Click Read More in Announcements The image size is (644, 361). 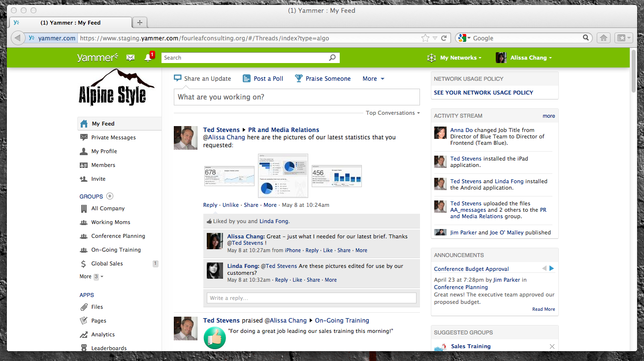[x=544, y=309]
